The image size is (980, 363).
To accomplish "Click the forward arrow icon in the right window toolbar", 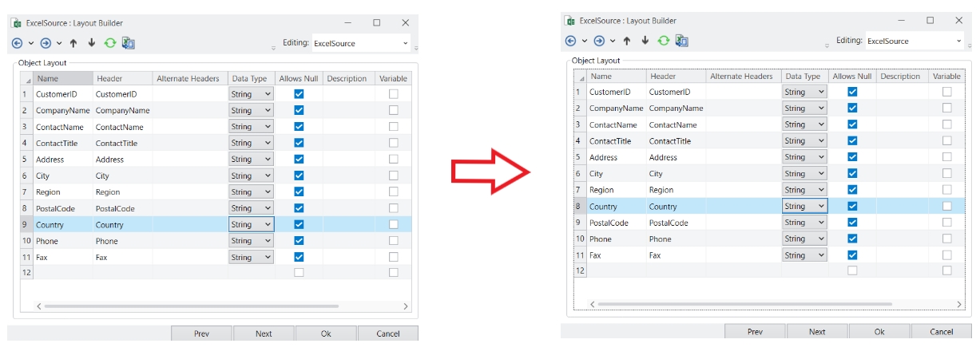I will click(599, 41).
